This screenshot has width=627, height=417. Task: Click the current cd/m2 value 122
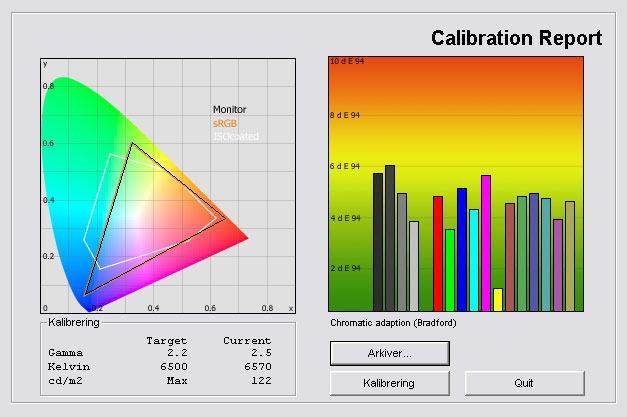pos(262,381)
